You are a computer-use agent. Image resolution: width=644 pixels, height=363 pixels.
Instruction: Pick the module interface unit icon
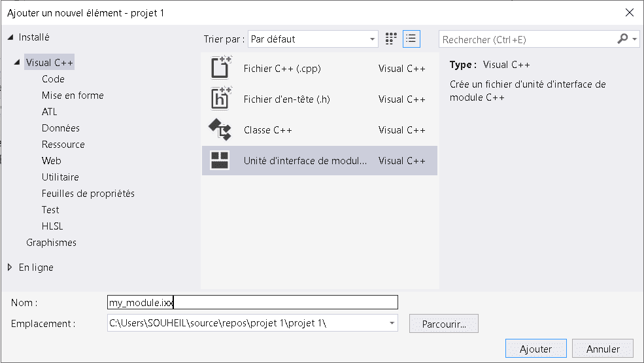(x=220, y=160)
